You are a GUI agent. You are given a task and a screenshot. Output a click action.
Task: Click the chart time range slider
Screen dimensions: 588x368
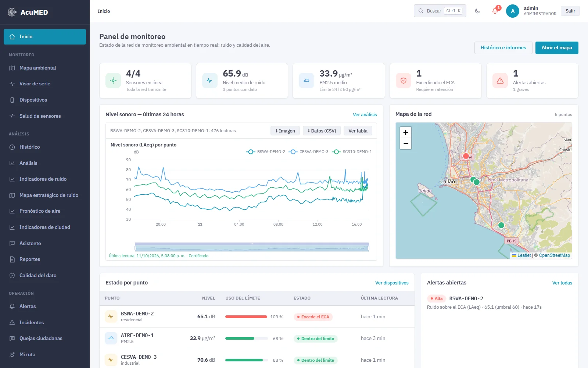252,247
